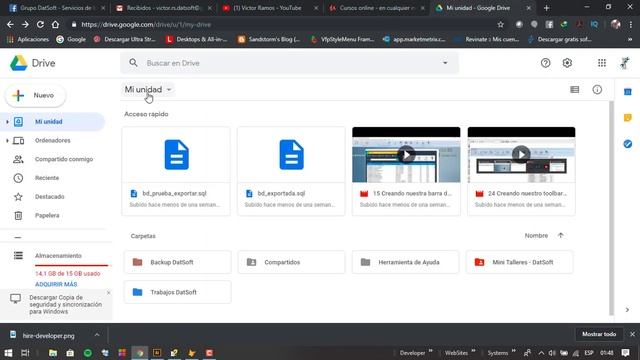Open the Drive help icon
Viewport: 640px width, 360px height.
pyautogui.click(x=545, y=63)
